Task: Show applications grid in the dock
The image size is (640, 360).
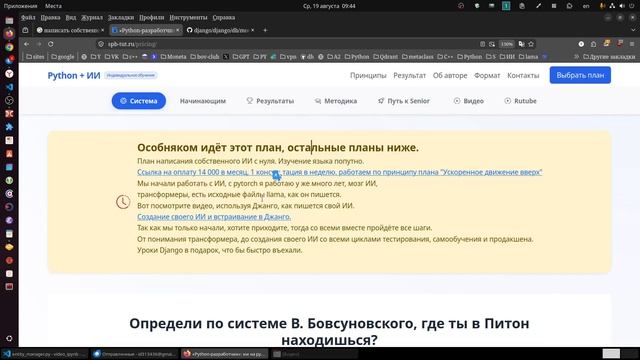Action: [9, 338]
